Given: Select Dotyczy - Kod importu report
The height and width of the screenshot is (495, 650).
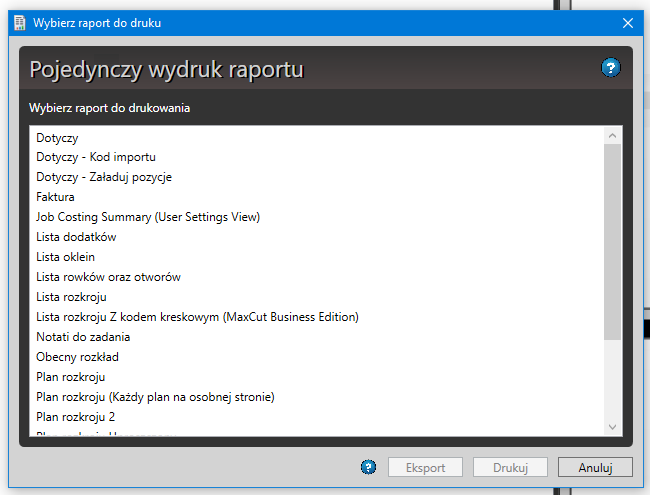Looking at the screenshot, I should tap(96, 157).
